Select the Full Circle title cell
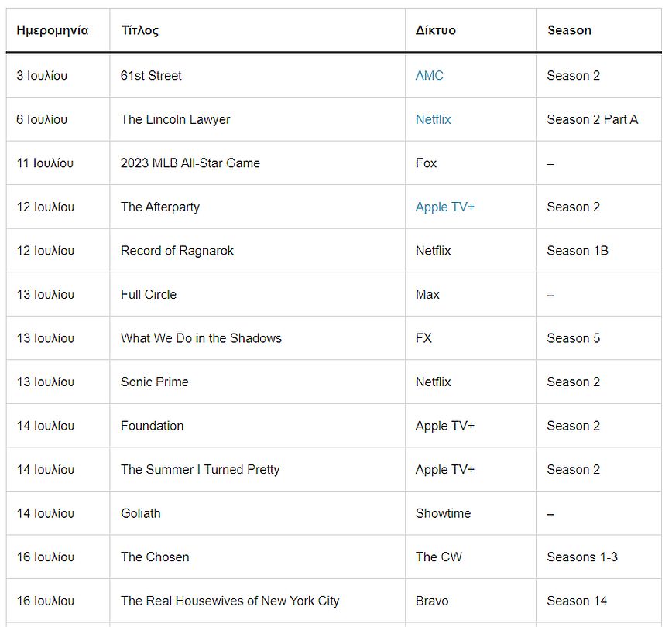This screenshot has height=627, width=672. [149, 294]
